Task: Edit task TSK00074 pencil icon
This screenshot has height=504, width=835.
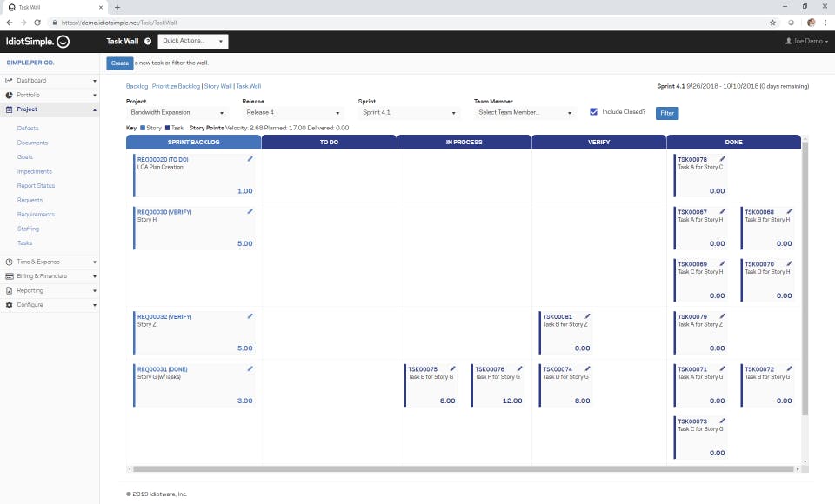Action: tap(587, 368)
